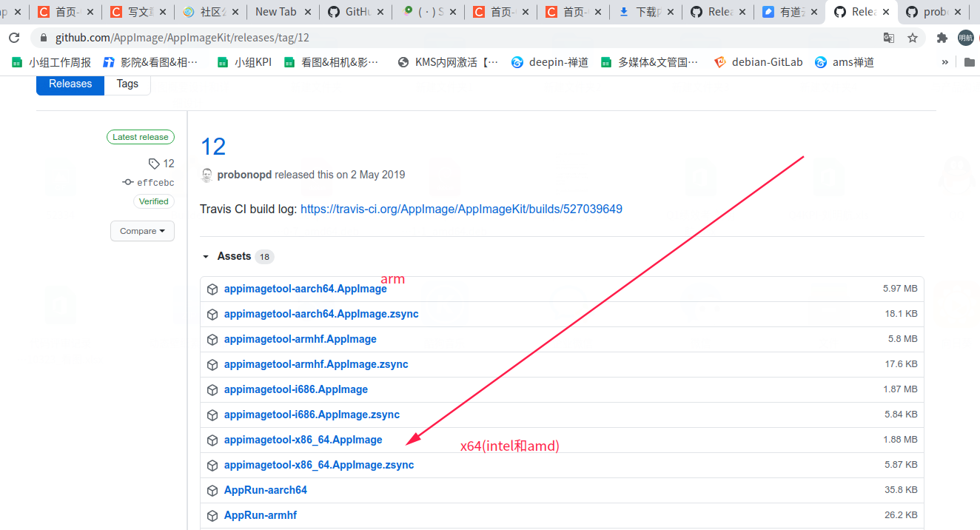
Task: Select the Releases page tab
Action: pos(70,84)
